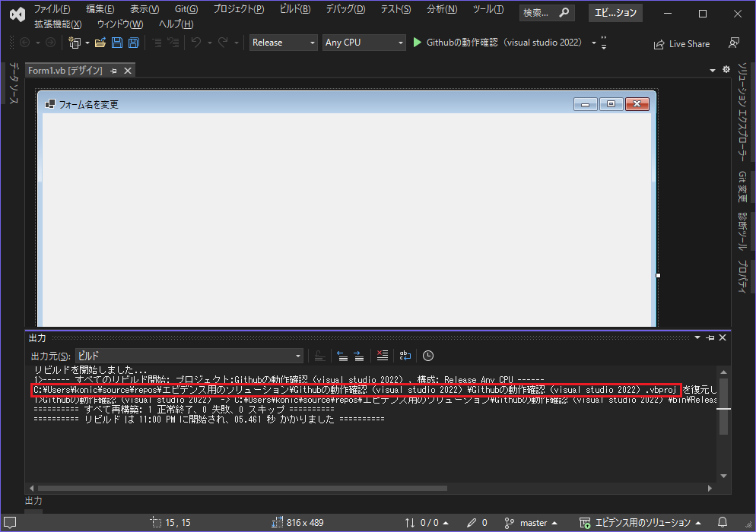Open the master branch selector in status bar
756x532 pixels.
(531, 522)
